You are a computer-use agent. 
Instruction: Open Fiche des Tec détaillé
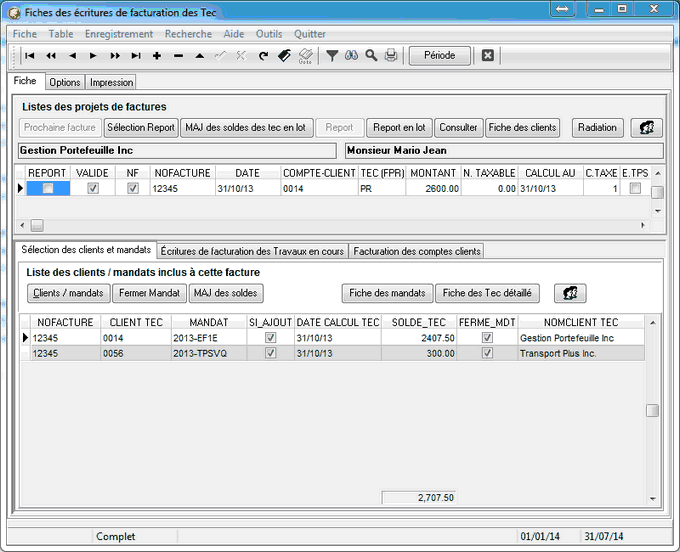(x=487, y=293)
